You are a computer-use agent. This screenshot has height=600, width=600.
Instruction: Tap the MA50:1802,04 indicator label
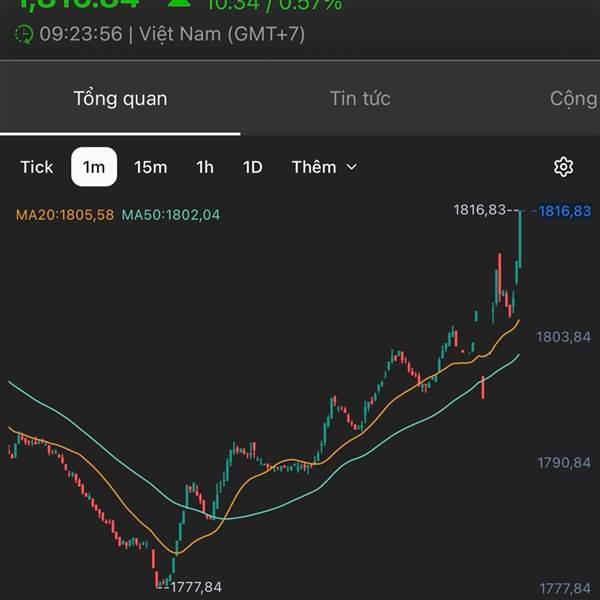pos(171,214)
